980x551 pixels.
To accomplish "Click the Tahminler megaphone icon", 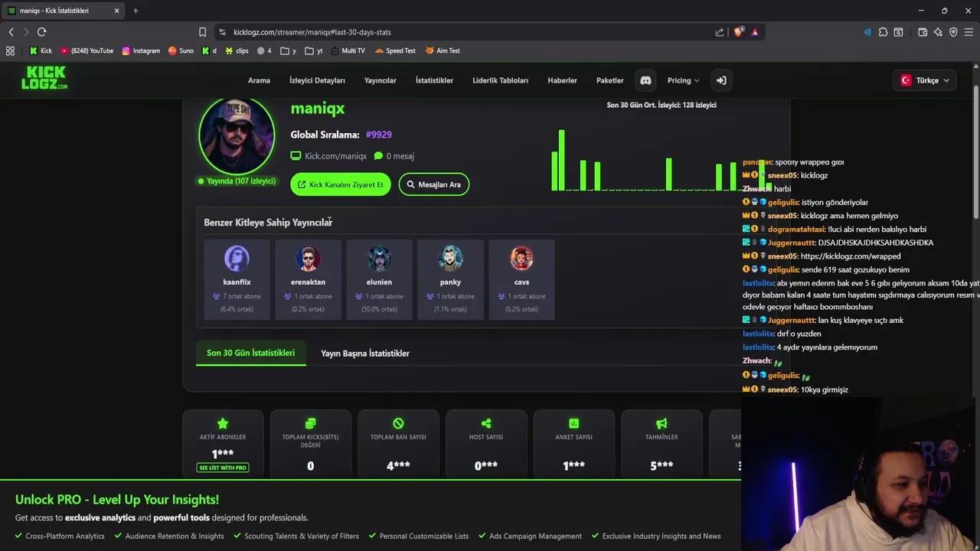I will (x=661, y=423).
